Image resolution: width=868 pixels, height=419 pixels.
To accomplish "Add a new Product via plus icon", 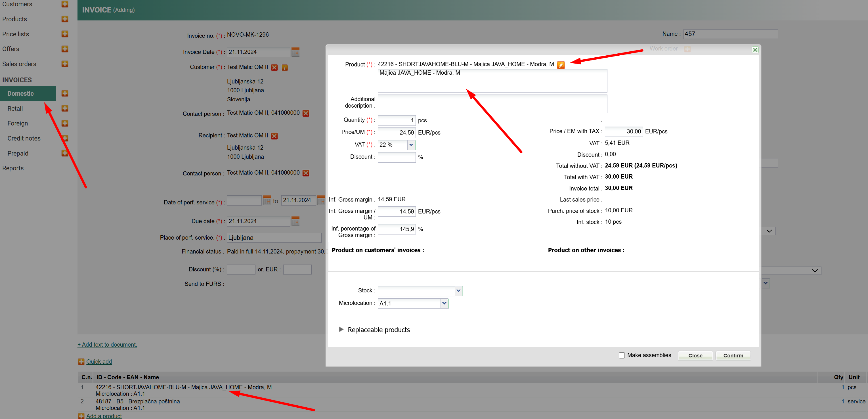I will click(x=65, y=19).
